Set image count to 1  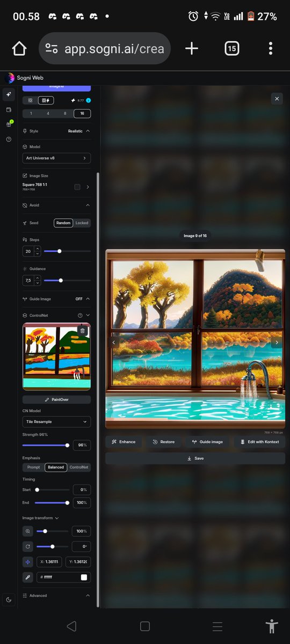tap(31, 113)
